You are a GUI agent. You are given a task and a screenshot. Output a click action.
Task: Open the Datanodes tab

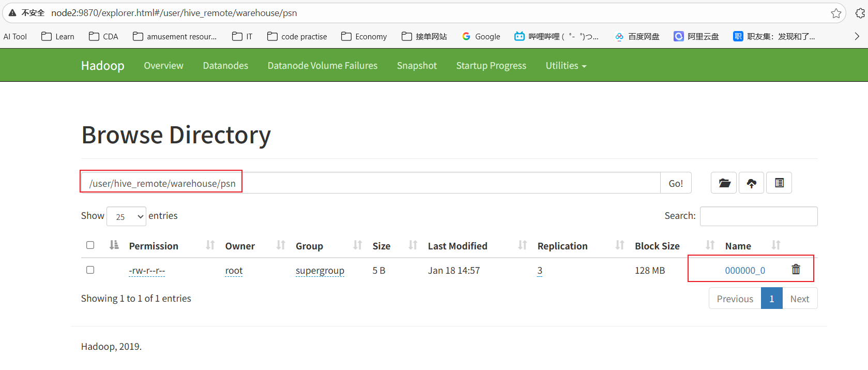click(225, 66)
